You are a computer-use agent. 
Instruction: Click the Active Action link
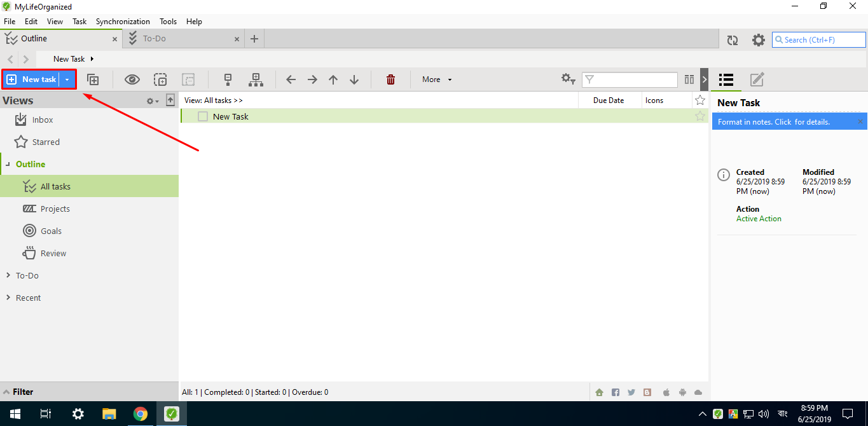pos(759,219)
